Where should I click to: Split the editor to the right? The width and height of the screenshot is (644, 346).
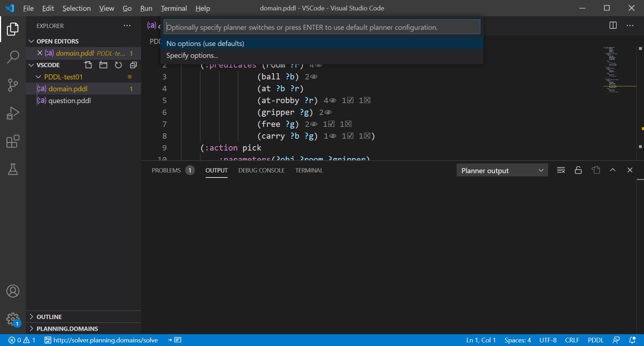pyautogui.click(x=613, y=25)
